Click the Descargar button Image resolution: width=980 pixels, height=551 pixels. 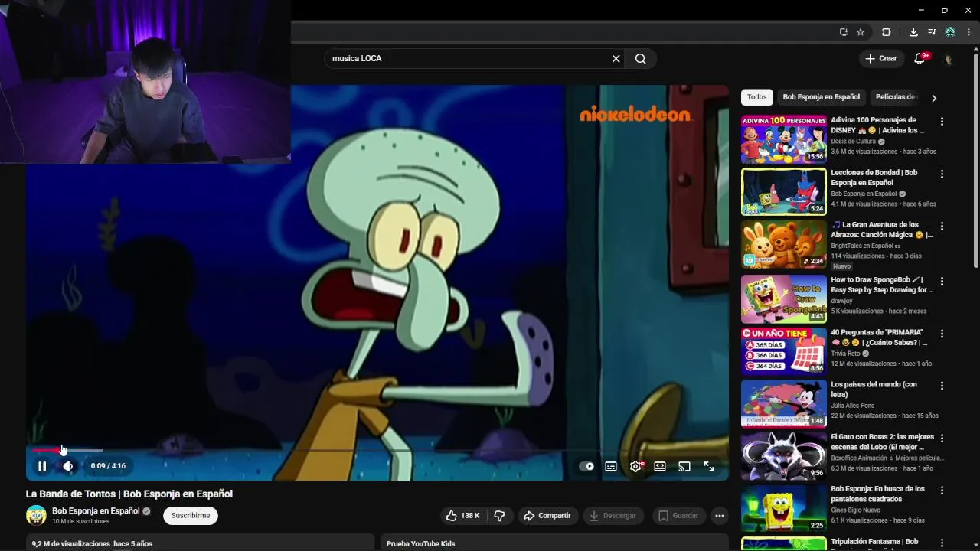coord(613,516)
